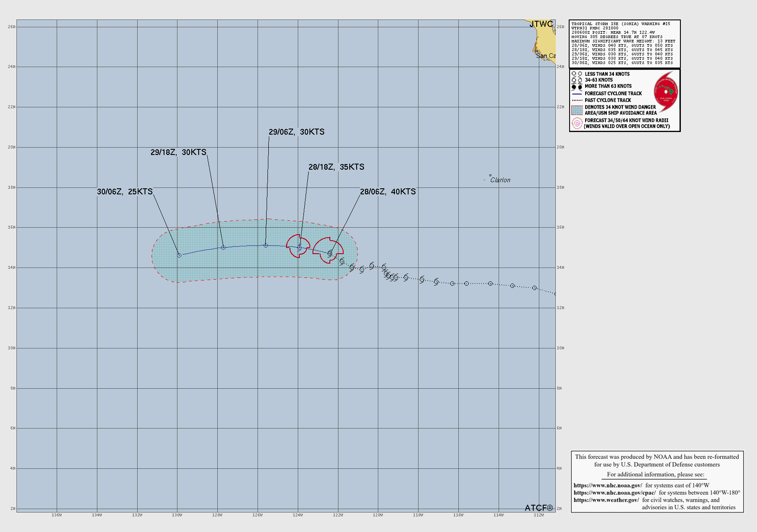Open the nhc.noaa.gov link
The height and width of the screenshot is (532, 757).
click(x=608, y=485)
